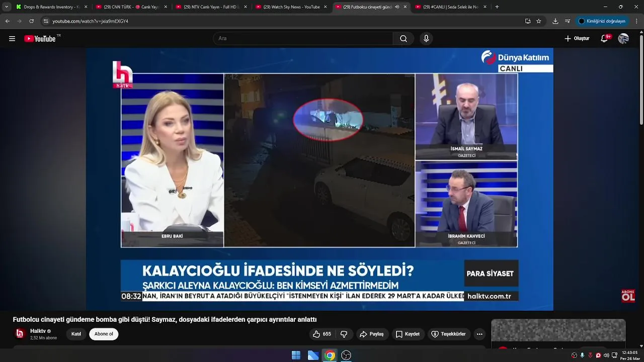
Task: Open Halktv channel avatar
Action: point(20,334)
